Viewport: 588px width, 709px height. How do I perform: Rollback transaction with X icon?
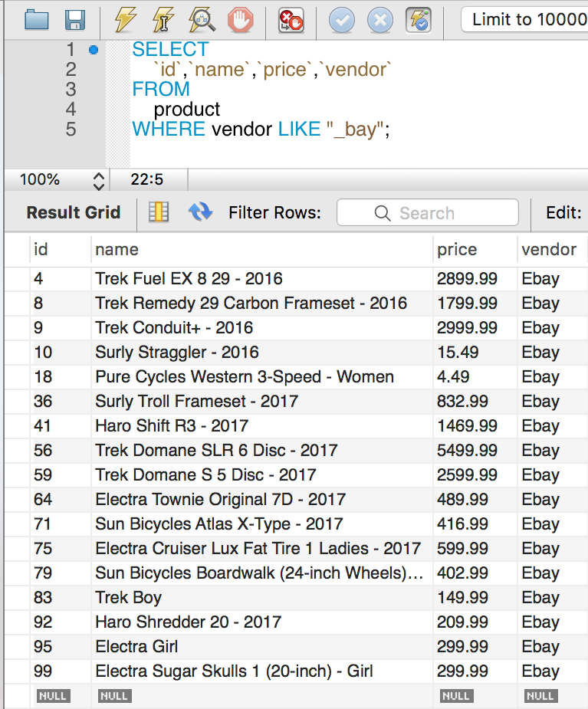click(380, 20)
